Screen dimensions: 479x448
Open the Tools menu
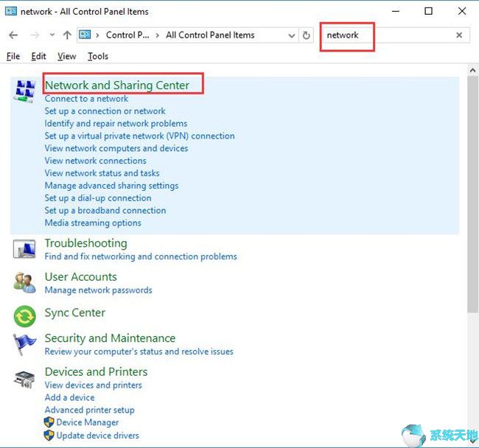pyautogui.click(x=97, y=56)
